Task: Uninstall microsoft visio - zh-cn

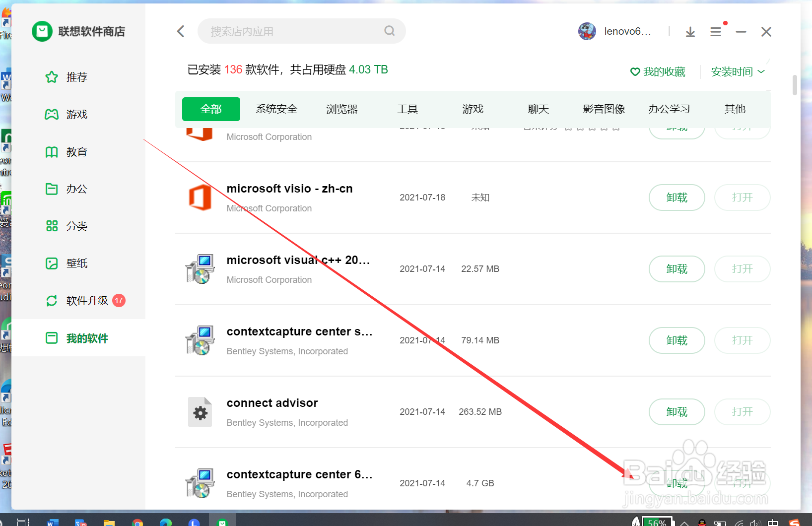Action: click(x=677, y=197)
